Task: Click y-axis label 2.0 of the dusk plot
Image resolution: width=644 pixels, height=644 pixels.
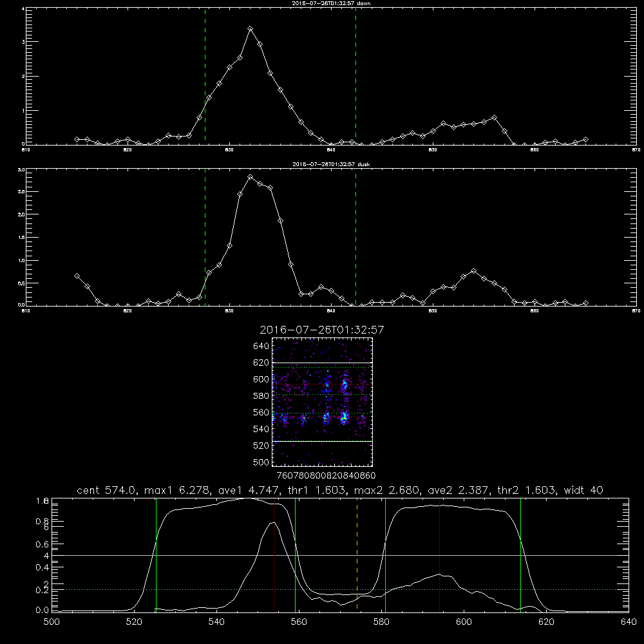Action: 21,214
